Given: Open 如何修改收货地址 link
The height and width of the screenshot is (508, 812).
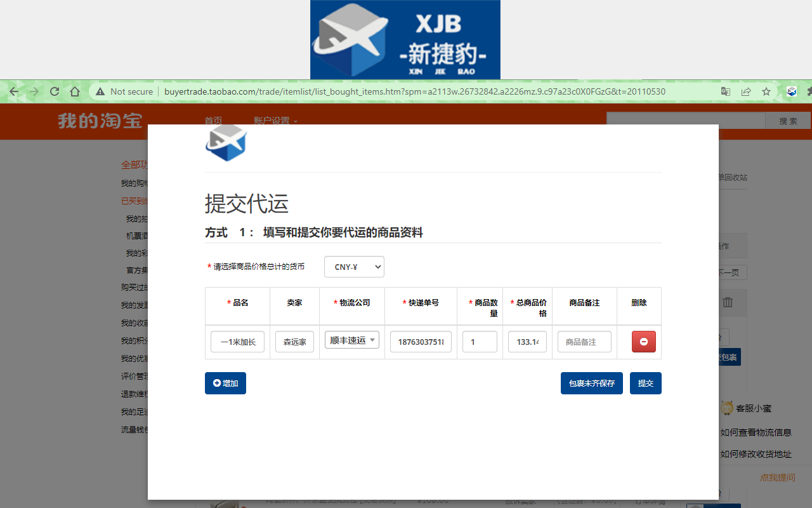Looking at the screenshot, I should (x=756, y=454).
